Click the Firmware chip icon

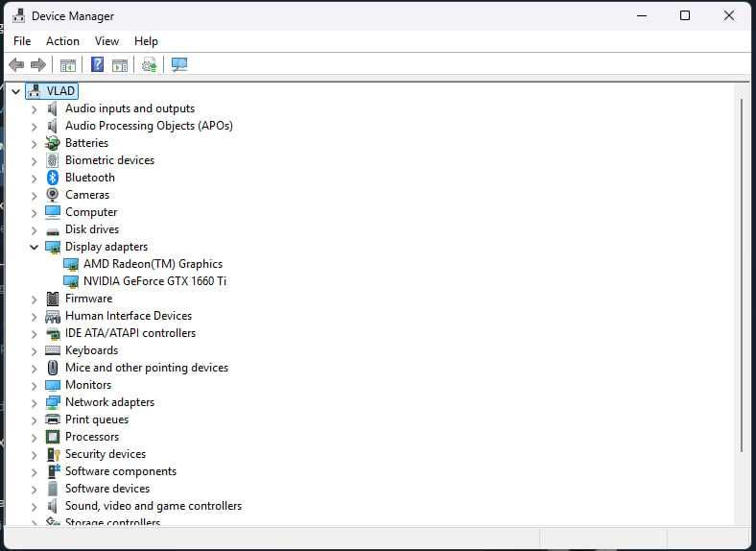pos(53,299)
